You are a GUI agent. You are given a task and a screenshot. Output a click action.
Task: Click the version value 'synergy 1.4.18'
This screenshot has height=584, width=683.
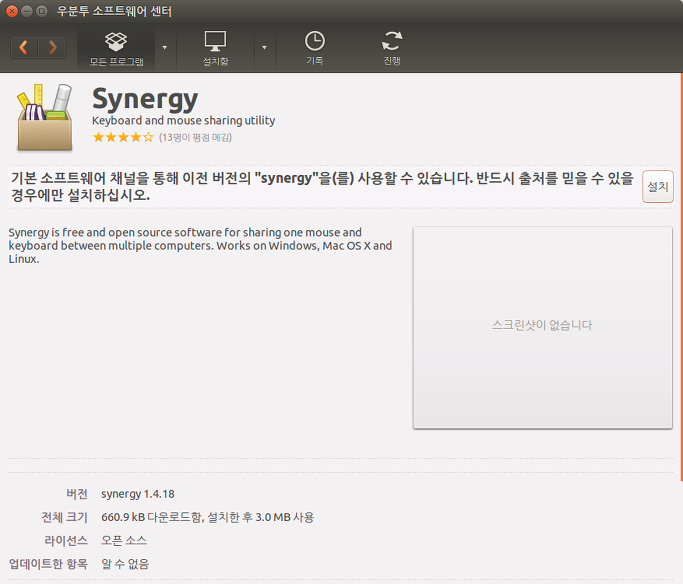[138, 494]
